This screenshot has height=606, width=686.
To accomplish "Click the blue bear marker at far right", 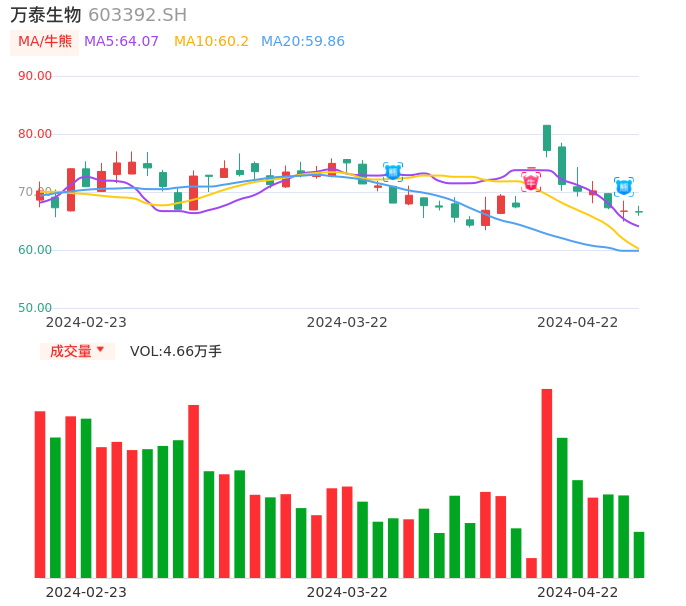I will click(x=624, y=186).
